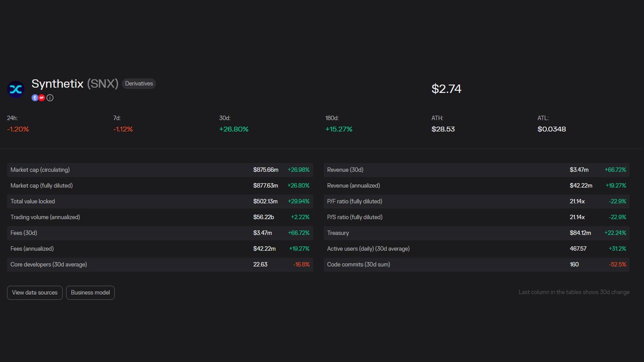Select the Total value locked label
644x362 pixels.
pos(33,201)
